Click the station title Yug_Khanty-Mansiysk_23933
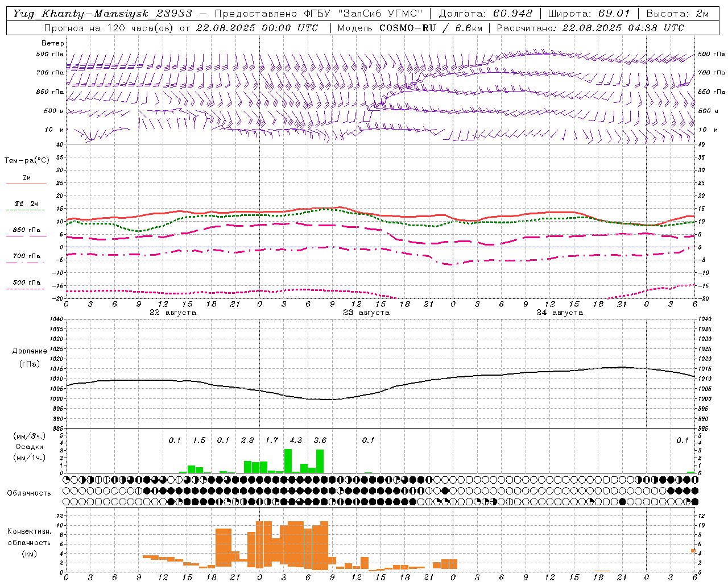728x582 pixels. pos(102,13)
